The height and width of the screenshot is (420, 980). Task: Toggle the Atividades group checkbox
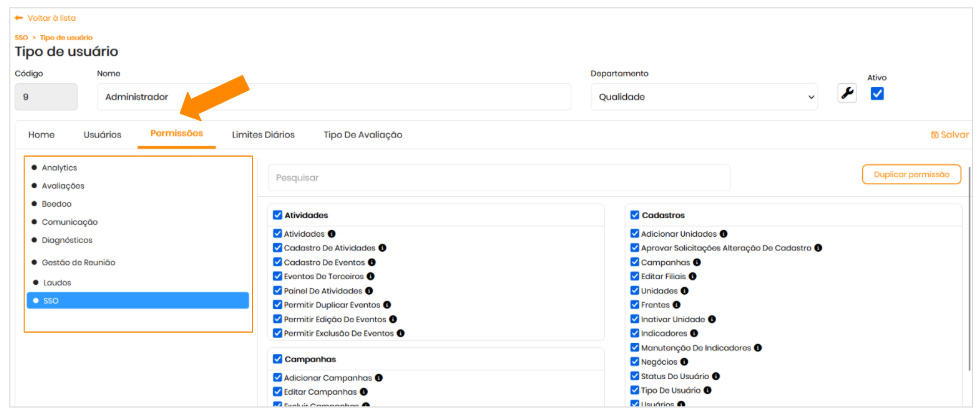(x=277, y=215)
